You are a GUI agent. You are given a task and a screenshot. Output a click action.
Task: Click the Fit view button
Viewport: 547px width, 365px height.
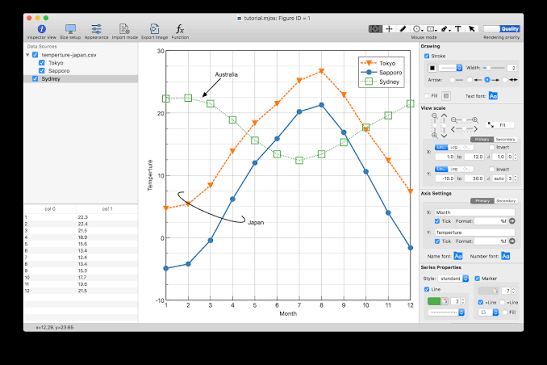(x=500, y=125)
